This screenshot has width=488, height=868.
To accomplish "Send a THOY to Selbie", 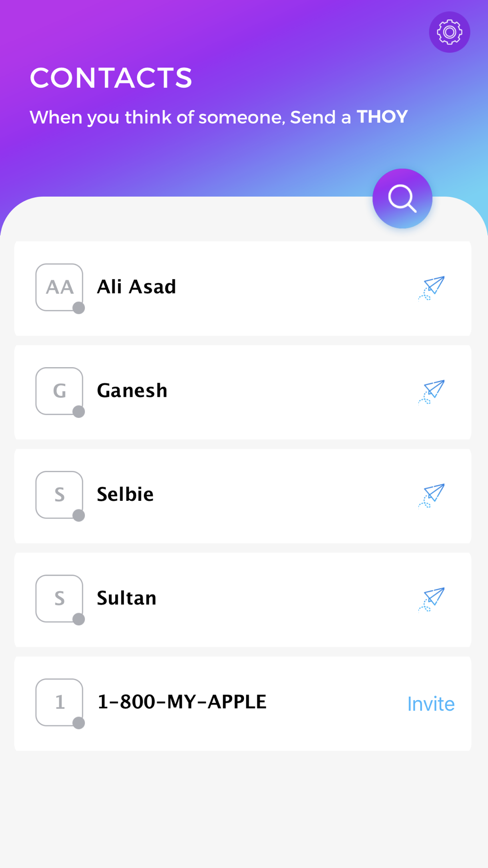I will click(431, 496).
